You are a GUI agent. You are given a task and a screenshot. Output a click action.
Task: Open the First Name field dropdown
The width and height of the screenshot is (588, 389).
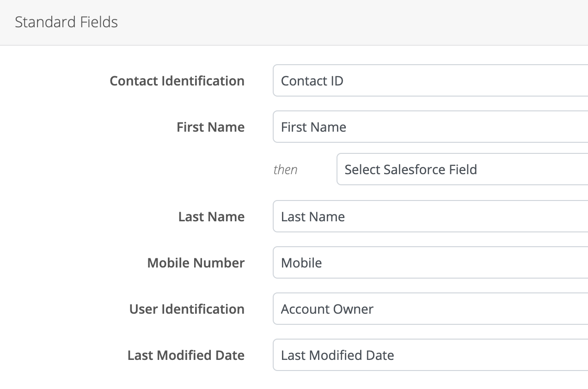pyautogui.click(x=430, y=127)
